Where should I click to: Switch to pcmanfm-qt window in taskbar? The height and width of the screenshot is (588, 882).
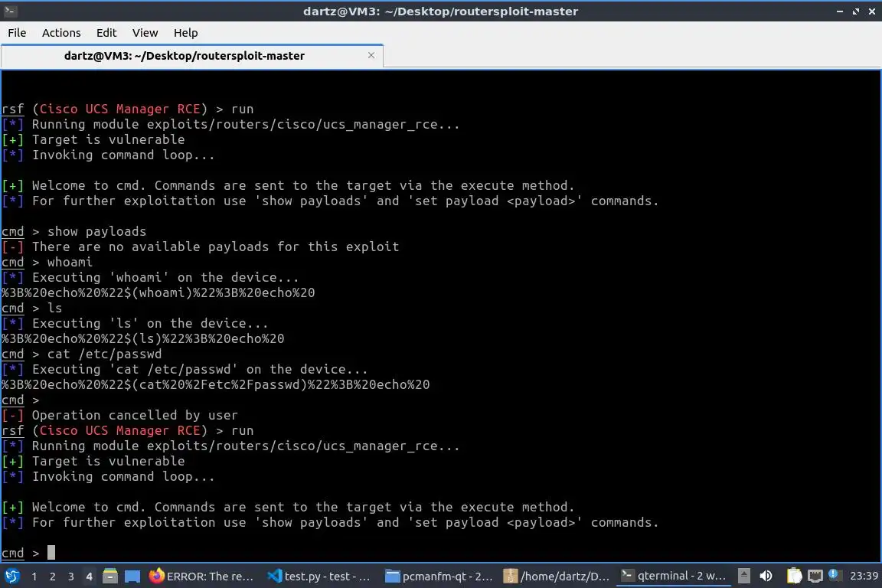tap(439, 577)
